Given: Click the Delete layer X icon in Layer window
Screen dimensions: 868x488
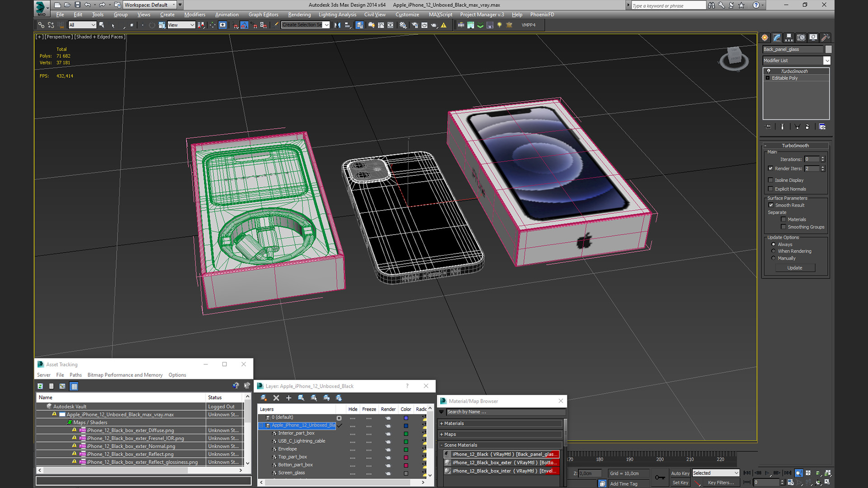Looking at the screenshot, I should click(276, 398).
